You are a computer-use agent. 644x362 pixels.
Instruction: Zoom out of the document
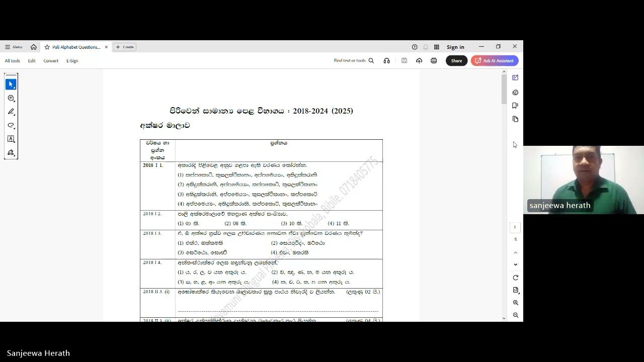pos(515,315)
